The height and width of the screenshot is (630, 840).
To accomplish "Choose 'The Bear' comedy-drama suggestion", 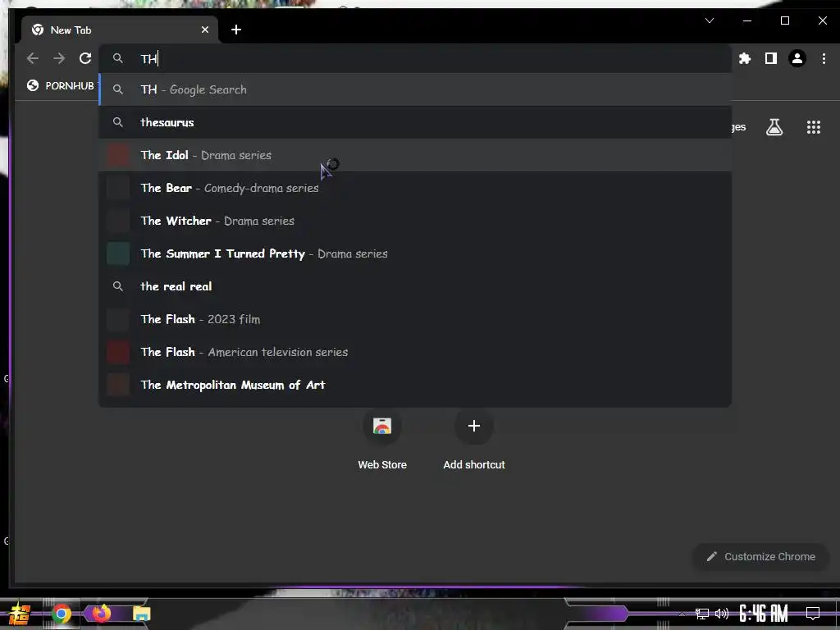I will [415, 188].
